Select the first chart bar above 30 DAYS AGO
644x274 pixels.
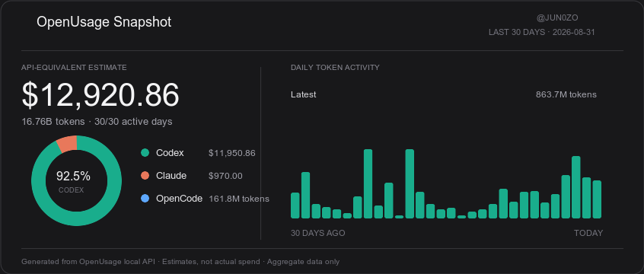[295, 205]
